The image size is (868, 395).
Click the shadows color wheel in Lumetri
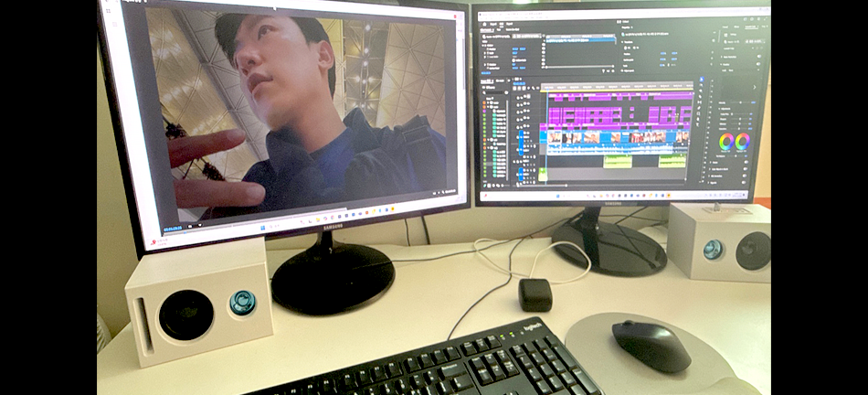click(726, 142)
